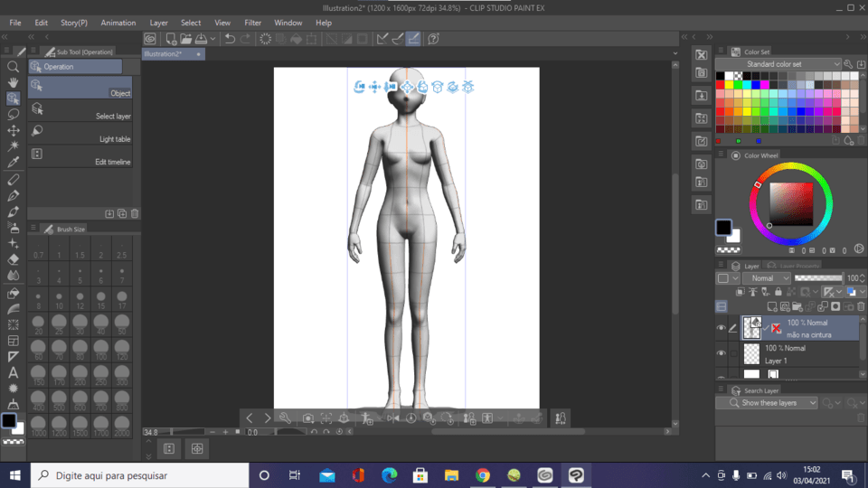
Task: Hide Layer 1 with eye icon
Action: (x=721, y=353)
